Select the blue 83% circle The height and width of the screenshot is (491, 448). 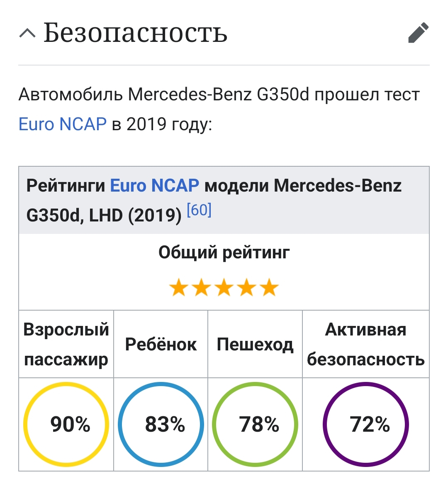(161, 424)
